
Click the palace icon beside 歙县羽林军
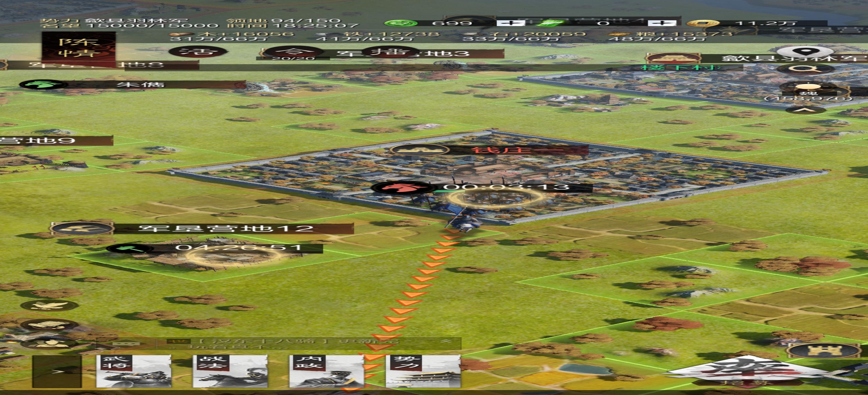(673, 58)
